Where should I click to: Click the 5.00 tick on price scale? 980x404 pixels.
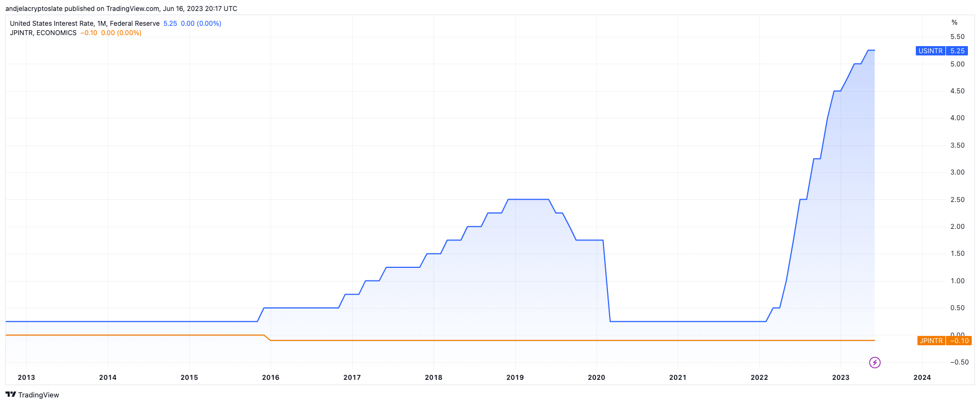[958, 64]
